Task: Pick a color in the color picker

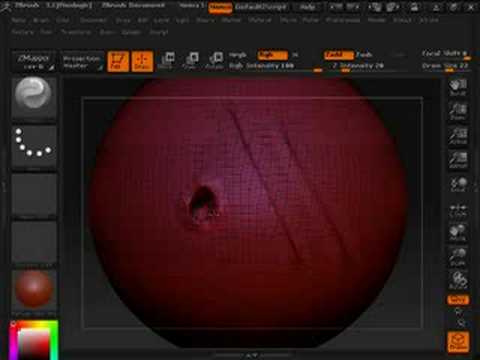Action: [34, 340]
